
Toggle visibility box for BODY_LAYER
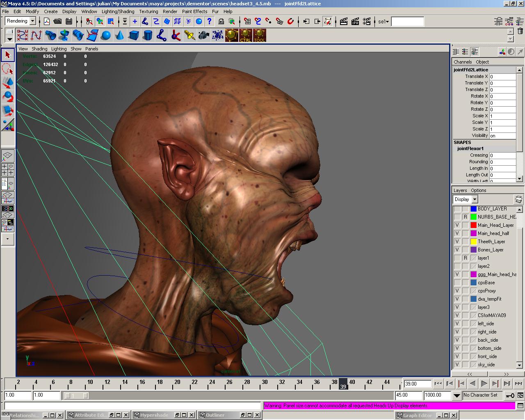(x=457, y=209)
